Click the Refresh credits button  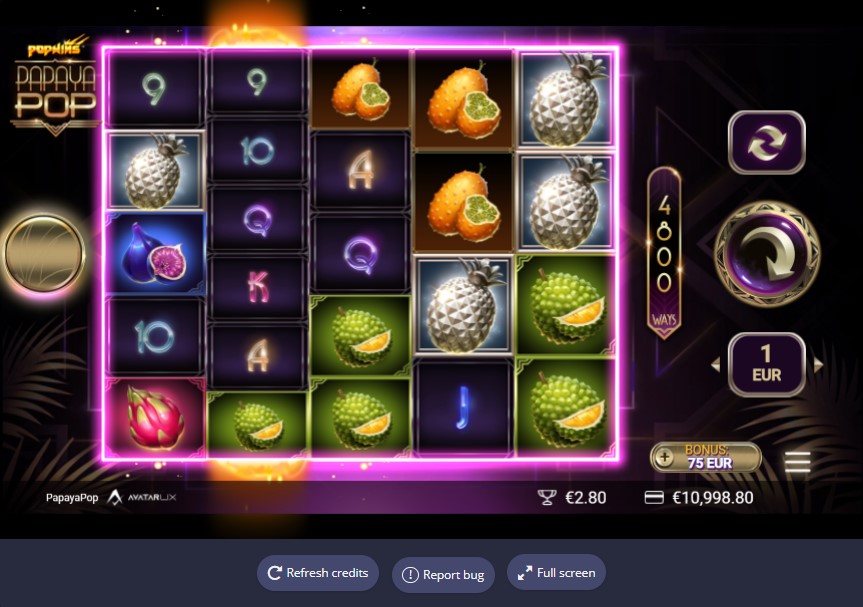coord(318,573)
